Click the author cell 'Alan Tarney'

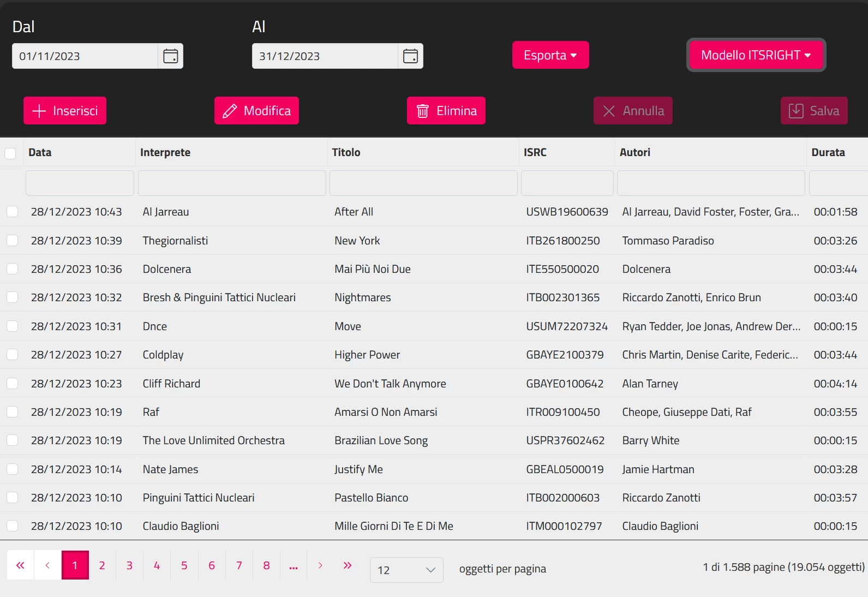[650, 384]
